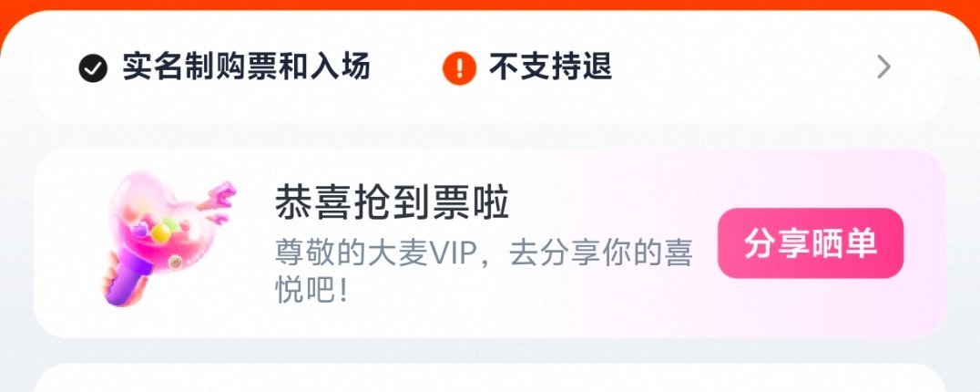Open the 实名制购票和入场 notice text
Screen dimensions: 980x392
246,67
